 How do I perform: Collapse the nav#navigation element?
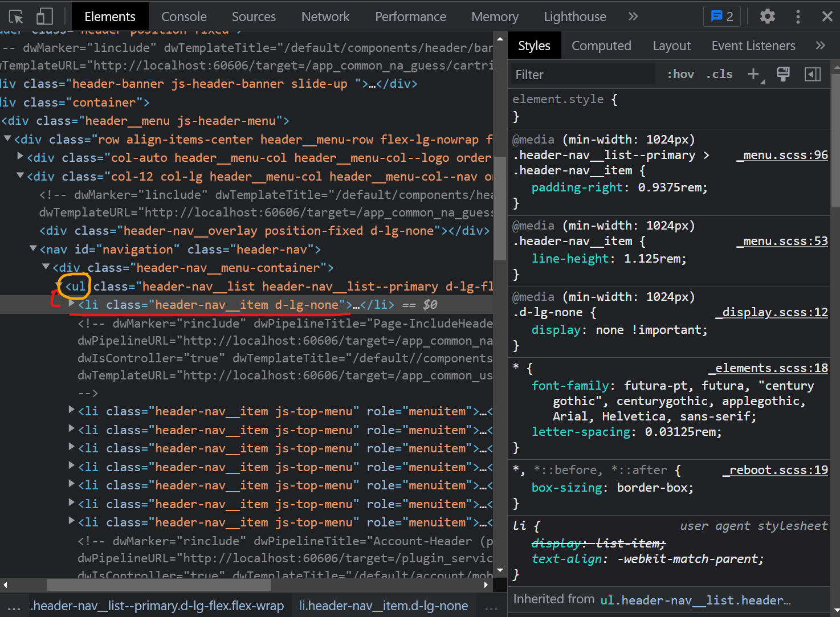32,248
